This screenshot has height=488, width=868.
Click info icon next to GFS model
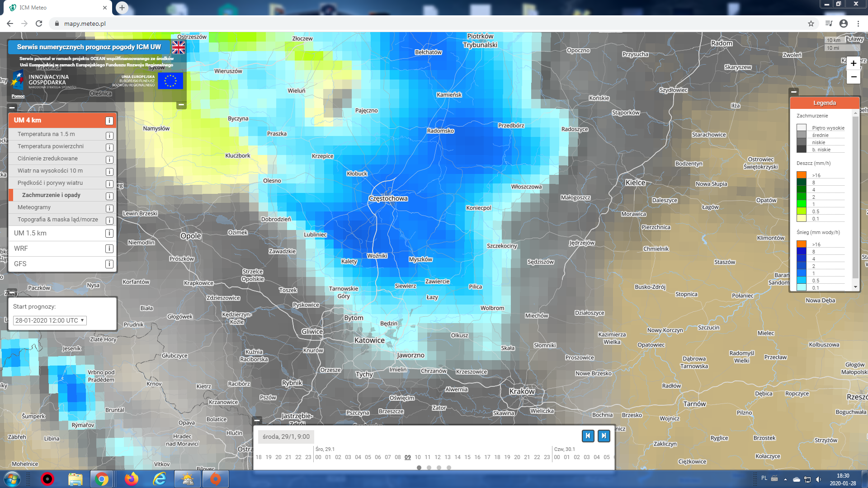[109, 264]
